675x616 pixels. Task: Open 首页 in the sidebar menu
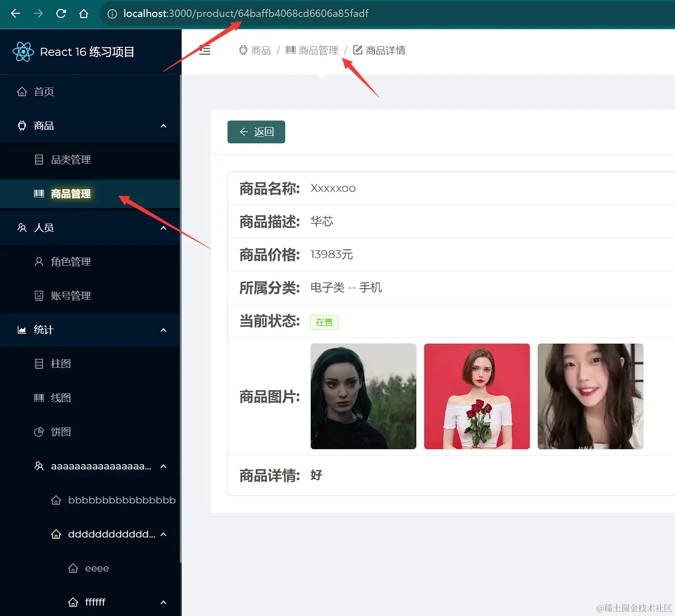(x=90, y=92)
